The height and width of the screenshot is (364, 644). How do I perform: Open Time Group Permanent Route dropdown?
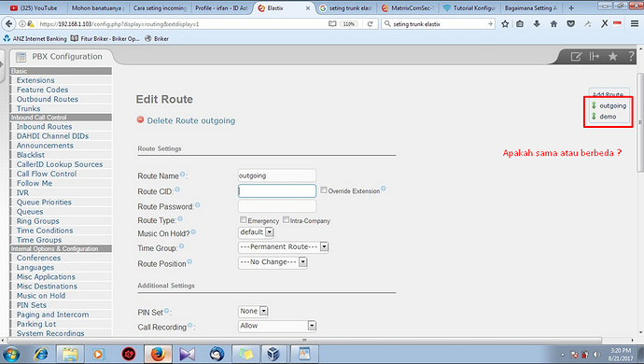pyautogui.click(x=284, y=247)
